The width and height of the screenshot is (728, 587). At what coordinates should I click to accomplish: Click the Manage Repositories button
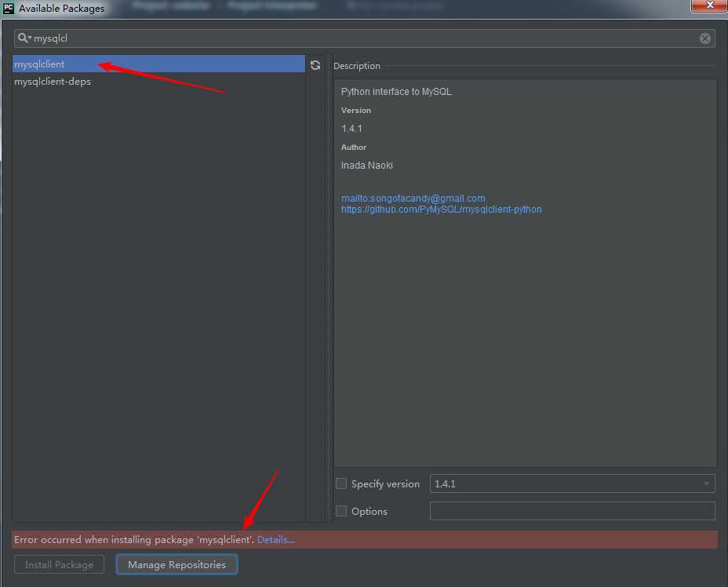pos(177,565)
